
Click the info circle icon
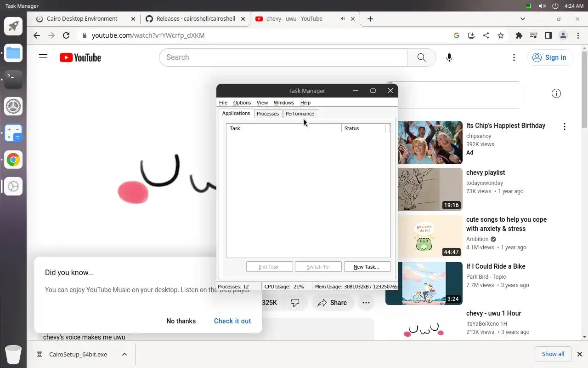[x=556, y=93]
